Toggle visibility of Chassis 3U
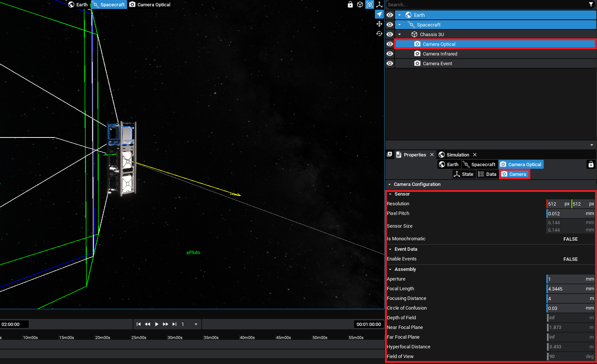597x364 pixels. 389,34
